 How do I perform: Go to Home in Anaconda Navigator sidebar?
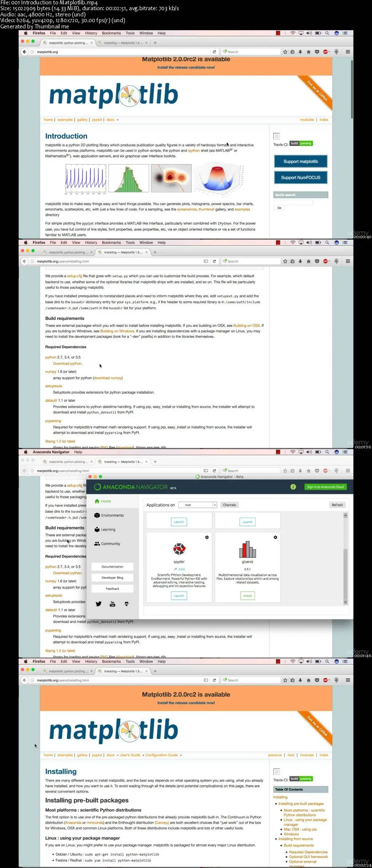click(103, 501)
